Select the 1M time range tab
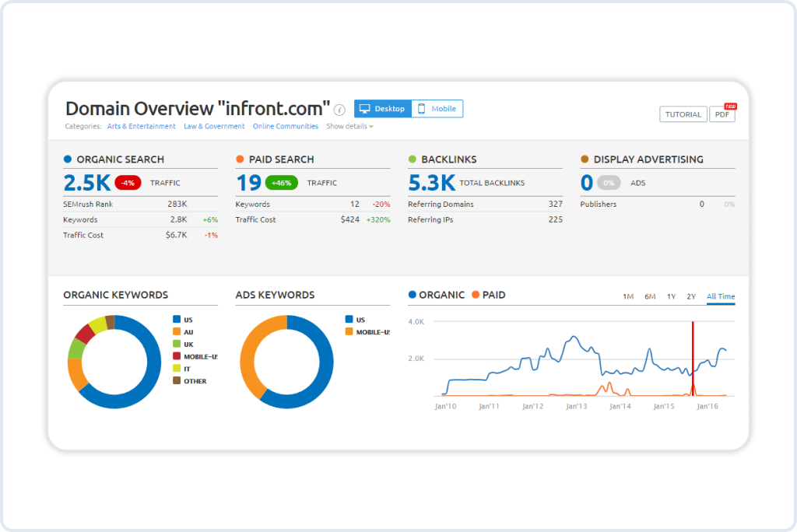Image resolution: width=797 pixels, height=532 pixels. (628, 296)
